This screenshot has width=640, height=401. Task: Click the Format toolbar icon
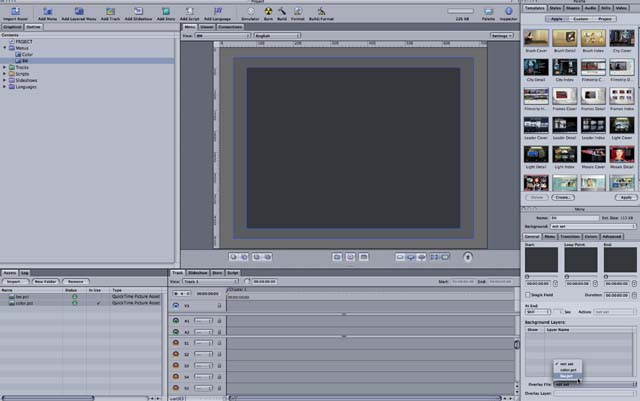tap(298, 11)
